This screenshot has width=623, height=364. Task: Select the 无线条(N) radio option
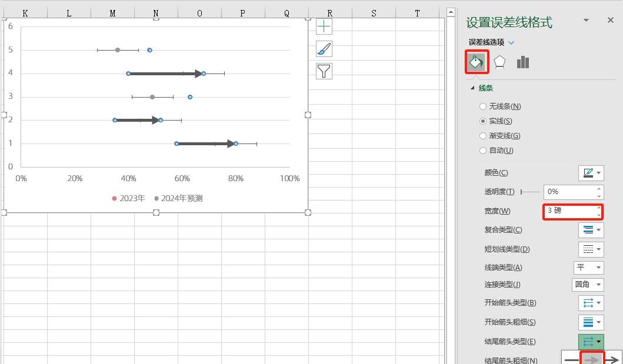[483, 106]
